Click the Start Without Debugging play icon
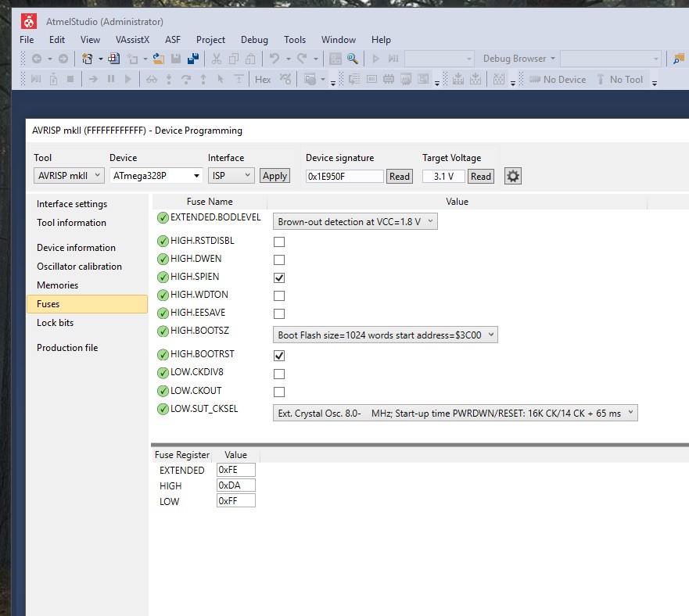 tap(375, 59)
